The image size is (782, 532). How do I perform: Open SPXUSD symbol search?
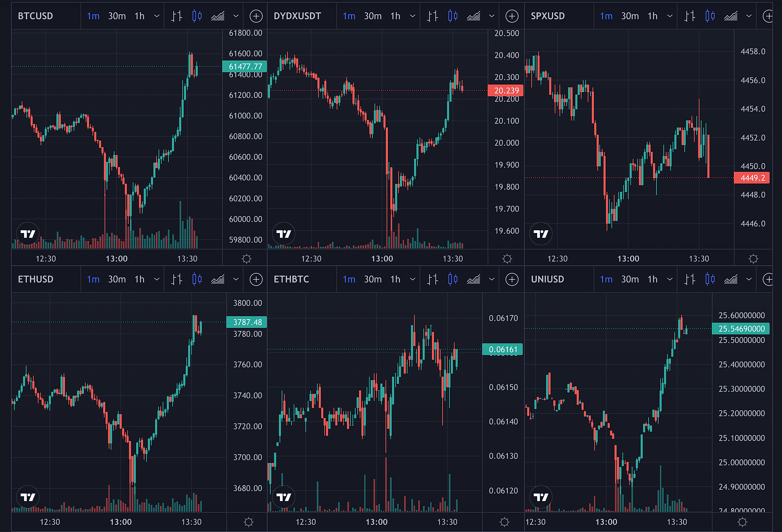click(548, 16)
